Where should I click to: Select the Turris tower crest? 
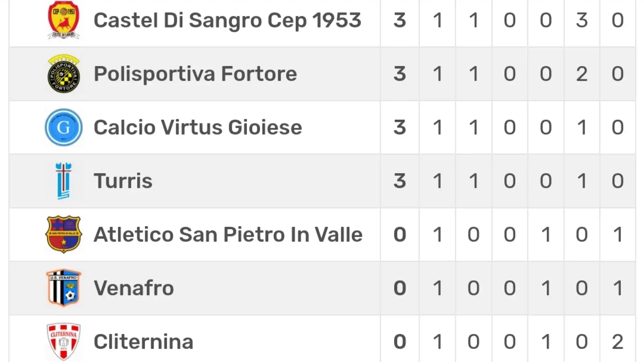64,181
